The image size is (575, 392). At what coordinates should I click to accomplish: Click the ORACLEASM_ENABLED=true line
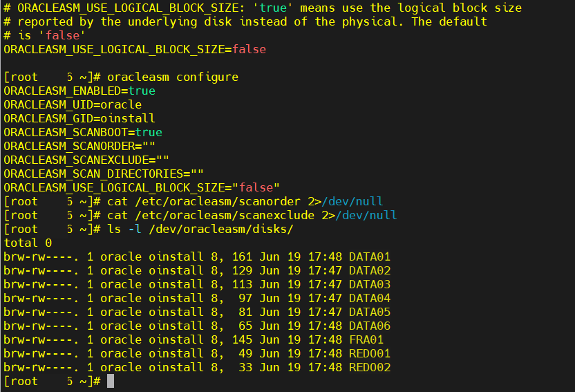click(x=79, y=91)
